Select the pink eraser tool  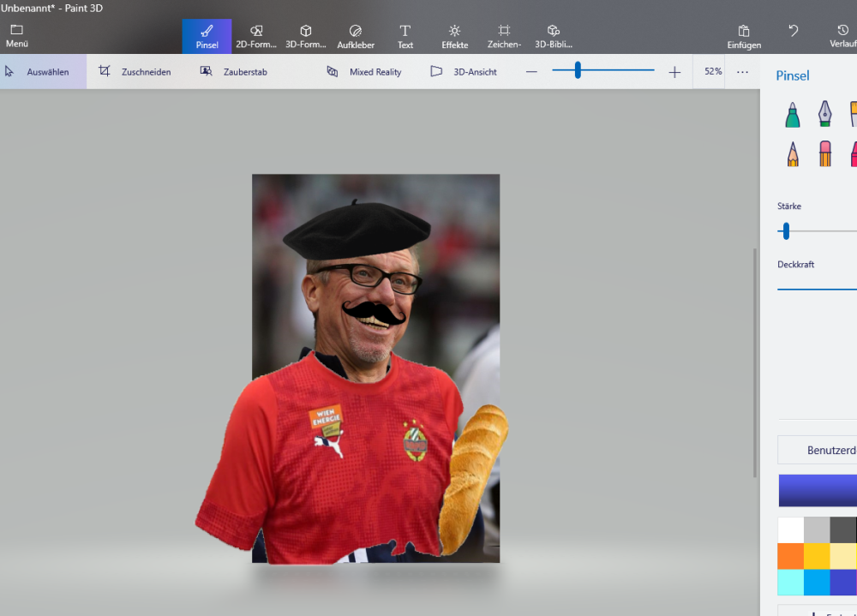[824, 154]
